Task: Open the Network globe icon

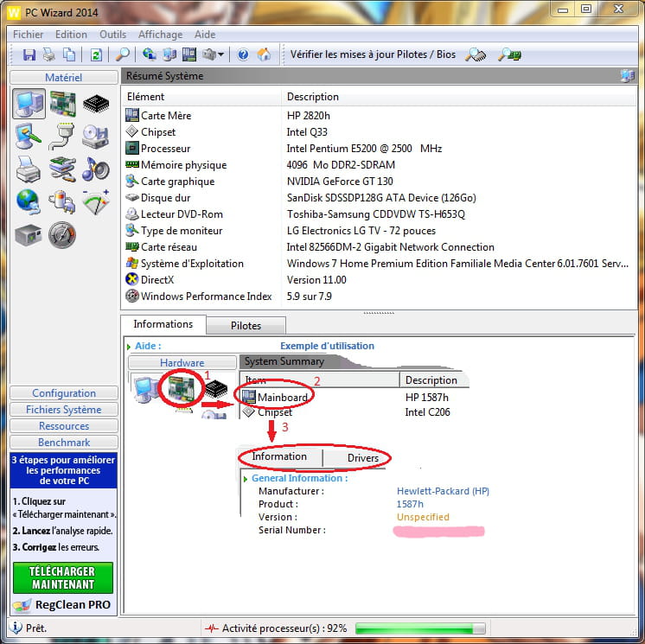Action: click(29, 201)
